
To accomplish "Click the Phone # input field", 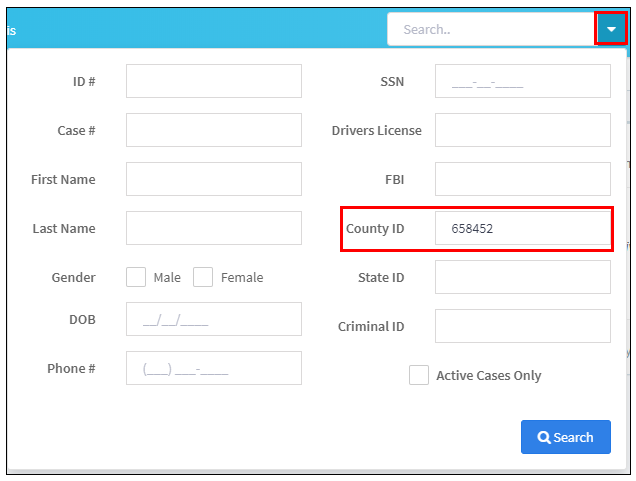I will coord(214,368).
